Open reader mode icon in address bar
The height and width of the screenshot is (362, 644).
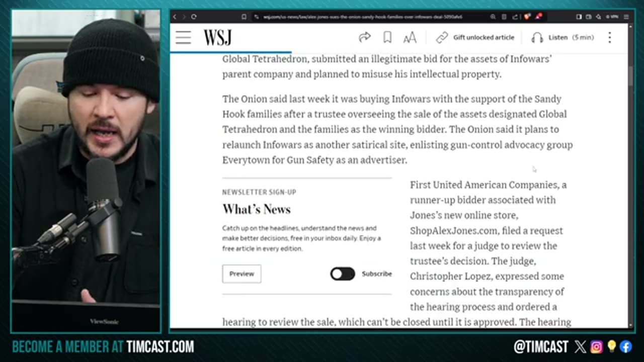[x=504, y=17]
